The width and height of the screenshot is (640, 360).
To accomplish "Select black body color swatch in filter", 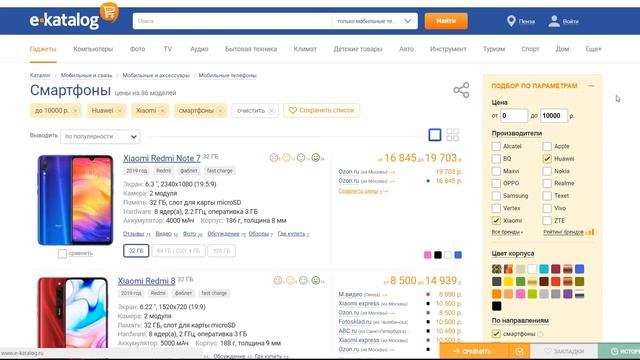I will (496, 306).
